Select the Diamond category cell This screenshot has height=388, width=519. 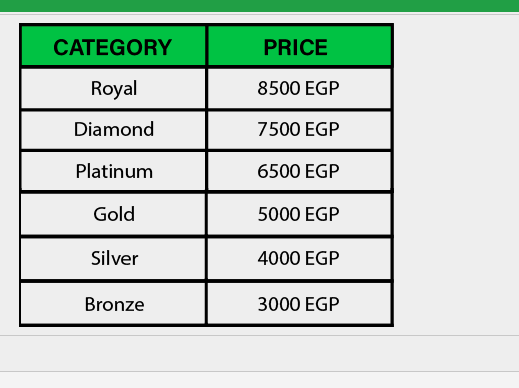113,130
